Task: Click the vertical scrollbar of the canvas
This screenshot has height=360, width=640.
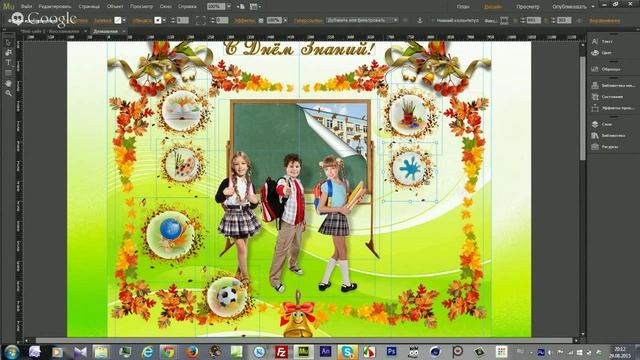Action: pos(582,108)
